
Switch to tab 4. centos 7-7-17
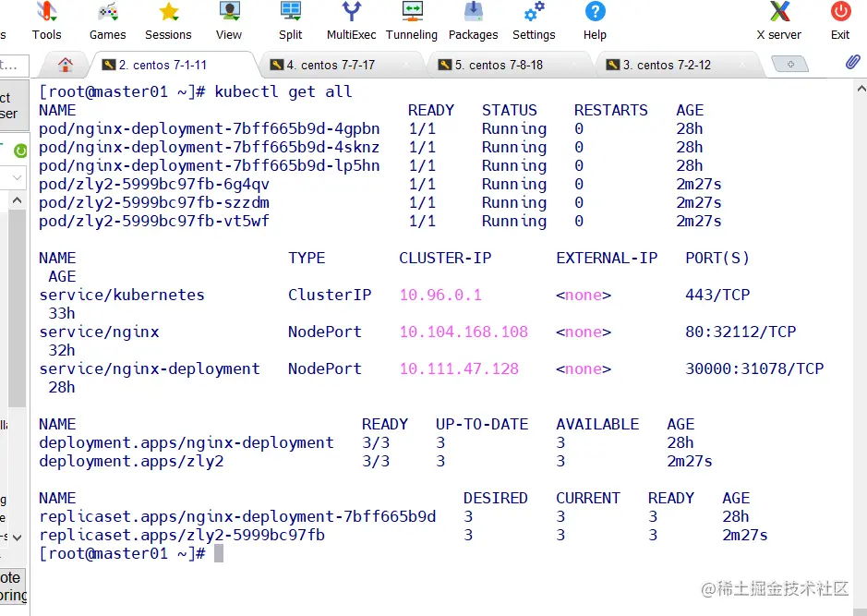click(x=341, y=65)
